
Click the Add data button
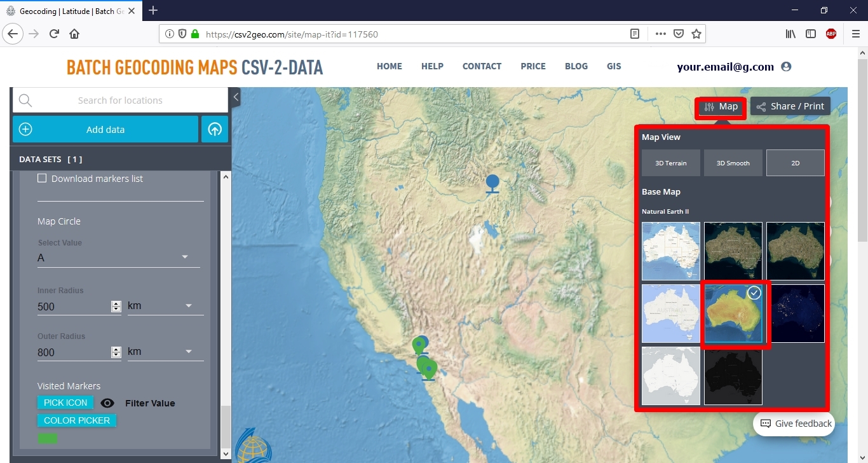(105, 129)
